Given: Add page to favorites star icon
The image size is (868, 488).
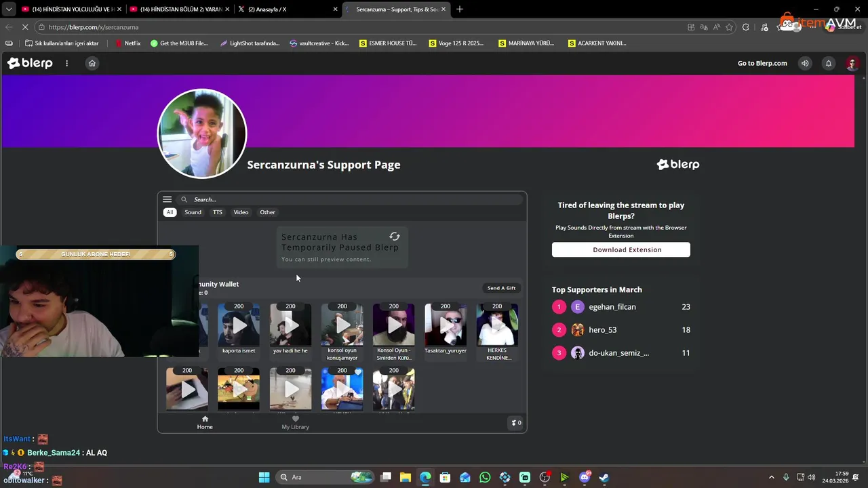Looking at the screenshot, I should point(730,27).
